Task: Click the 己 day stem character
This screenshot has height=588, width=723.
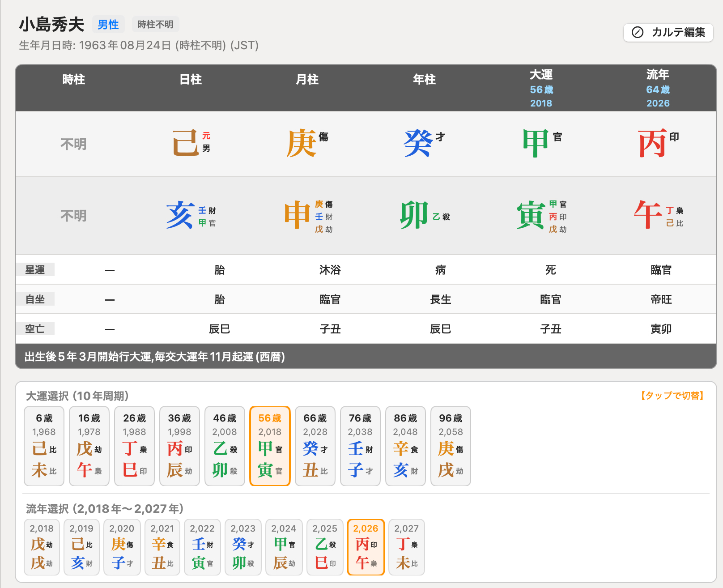Action: (x=186, y=143)
